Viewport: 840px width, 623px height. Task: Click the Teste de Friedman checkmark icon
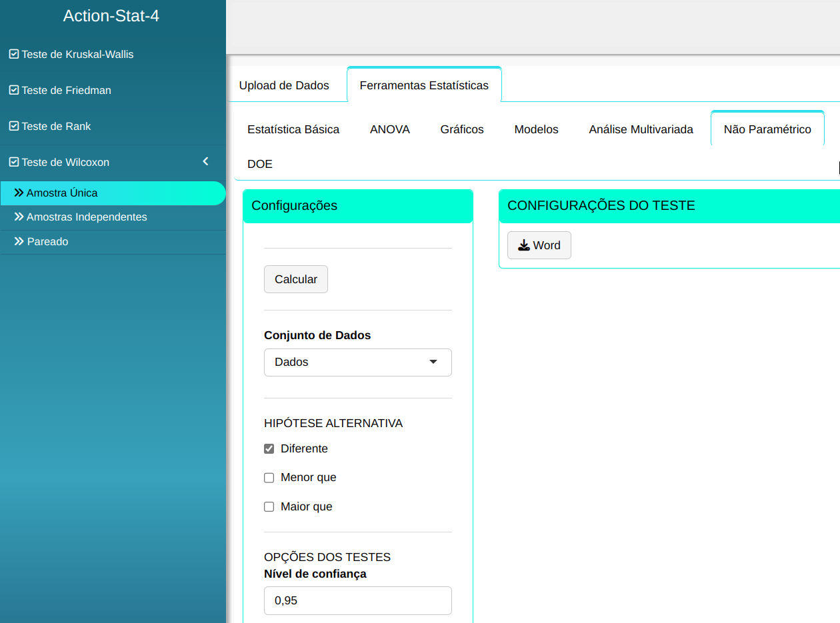[x=13, y=91]
